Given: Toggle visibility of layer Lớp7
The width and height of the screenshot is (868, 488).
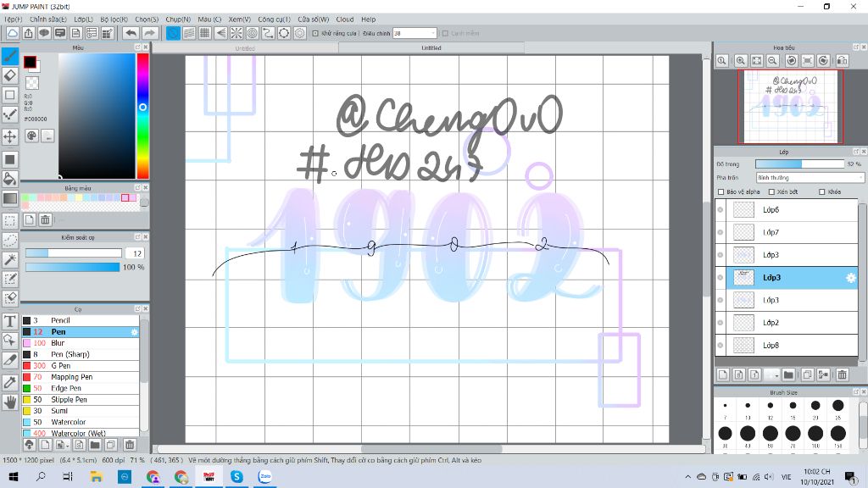Looking at the screenshot, I should (x=721, y=232).
